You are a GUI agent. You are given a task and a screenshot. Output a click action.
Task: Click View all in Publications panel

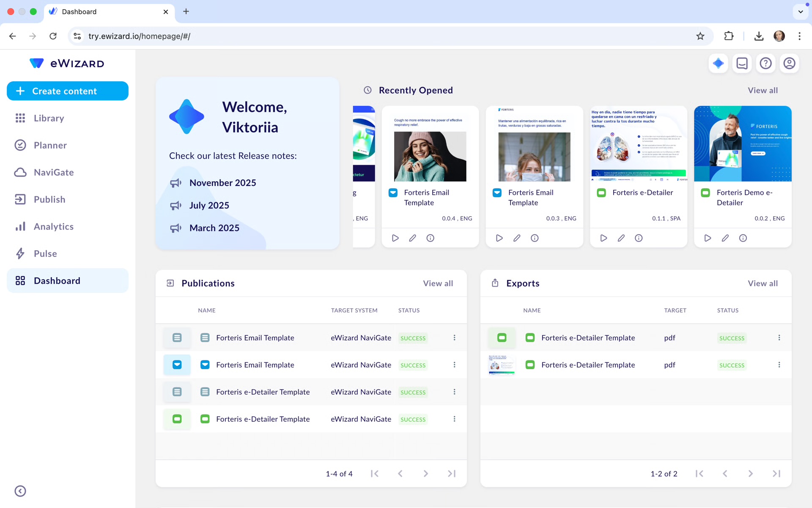[x=438, y=283]
